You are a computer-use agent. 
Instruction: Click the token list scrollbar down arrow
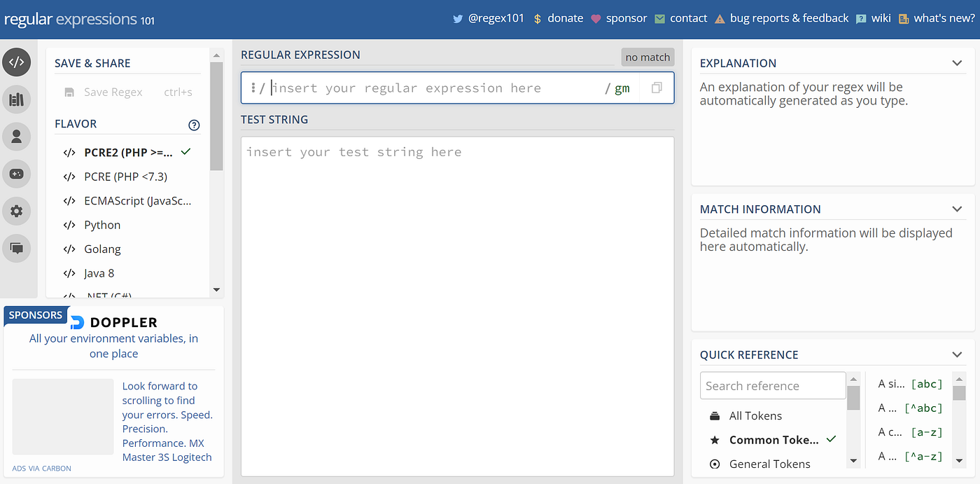coord(959,460)
